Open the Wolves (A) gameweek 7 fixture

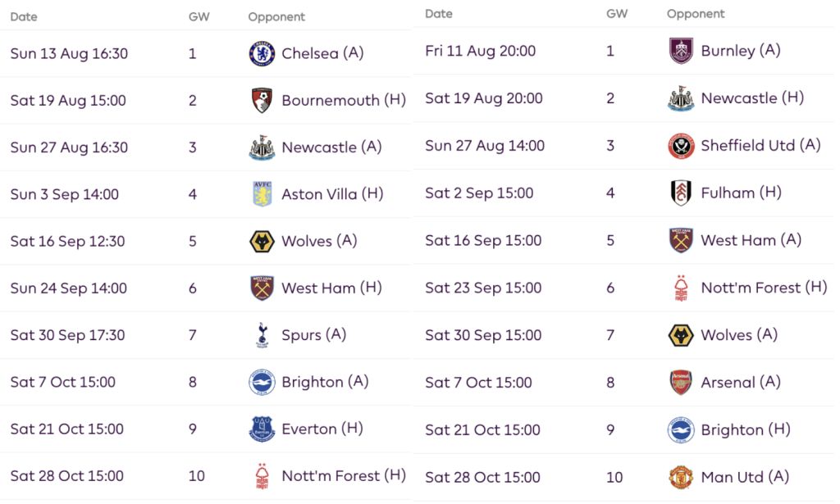coord(739,335)
